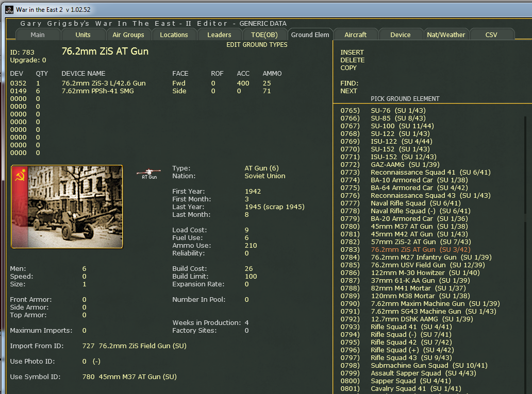Screen dimensions: 532x394
Task: Select highlighted 76.2mm ZiS AT Gun entry
Action: coord(421,250)
